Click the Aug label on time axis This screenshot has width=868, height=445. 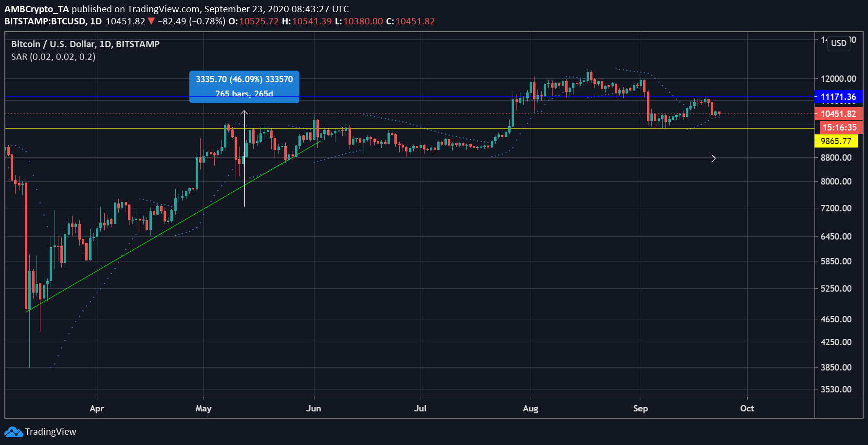[531, 408]
